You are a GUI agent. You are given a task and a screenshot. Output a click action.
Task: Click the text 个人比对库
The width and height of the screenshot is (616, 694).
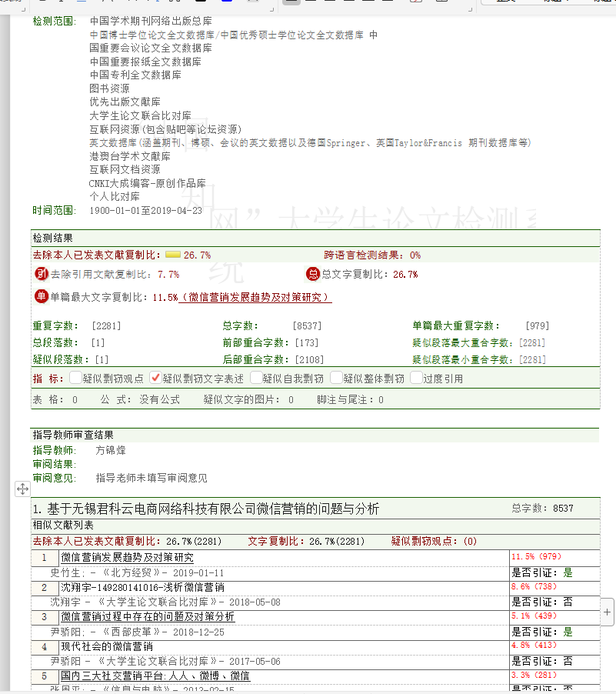tap(115, 196)
